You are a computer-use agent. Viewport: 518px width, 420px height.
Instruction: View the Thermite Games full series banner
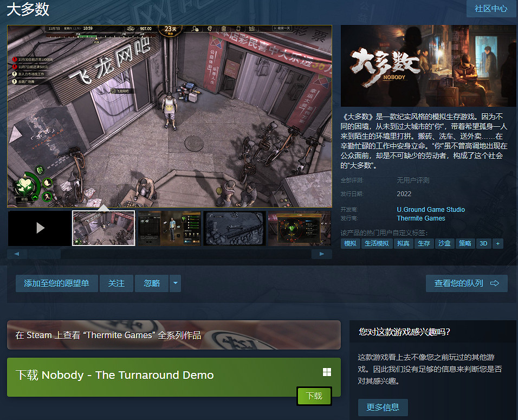[173, 335]
